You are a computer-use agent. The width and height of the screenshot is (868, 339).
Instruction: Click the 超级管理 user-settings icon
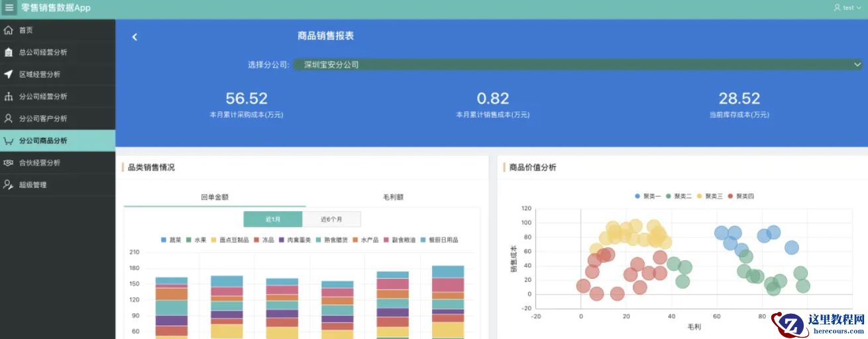[9, 185]
